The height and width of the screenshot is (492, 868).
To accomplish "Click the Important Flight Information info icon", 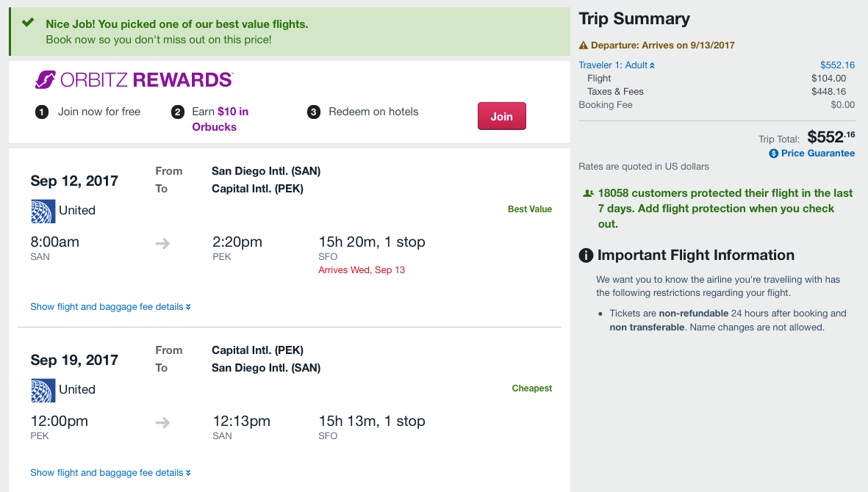I will coord(586,256).
